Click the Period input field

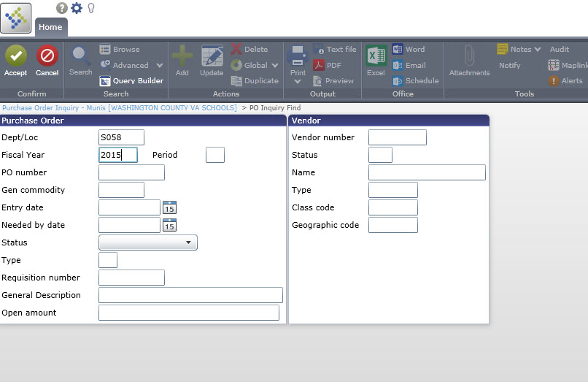[x=215, y=155]
